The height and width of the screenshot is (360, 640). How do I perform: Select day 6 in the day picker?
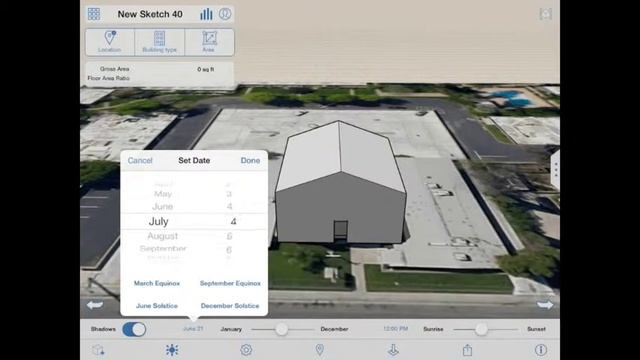pyautogui.click(x=229, y=249)
